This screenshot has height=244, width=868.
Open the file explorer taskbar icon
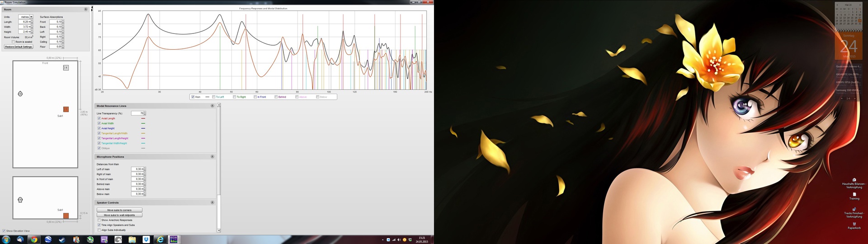[132, 239]
